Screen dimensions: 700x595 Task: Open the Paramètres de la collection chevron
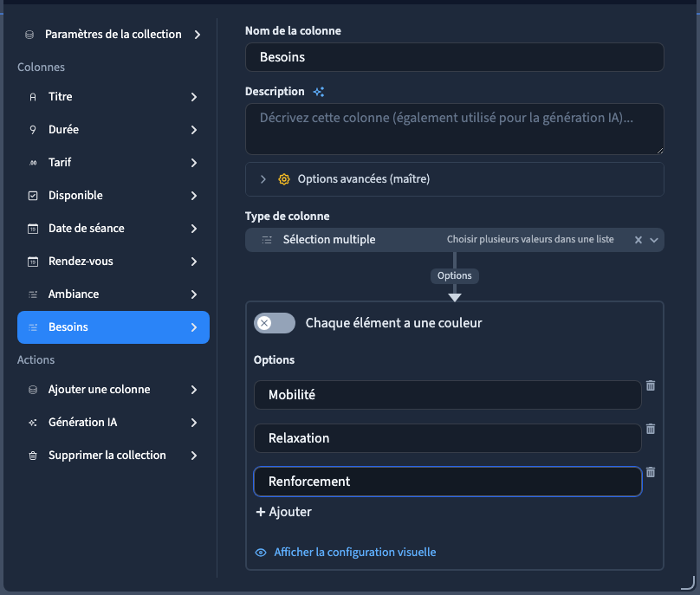tap(198, 35)
